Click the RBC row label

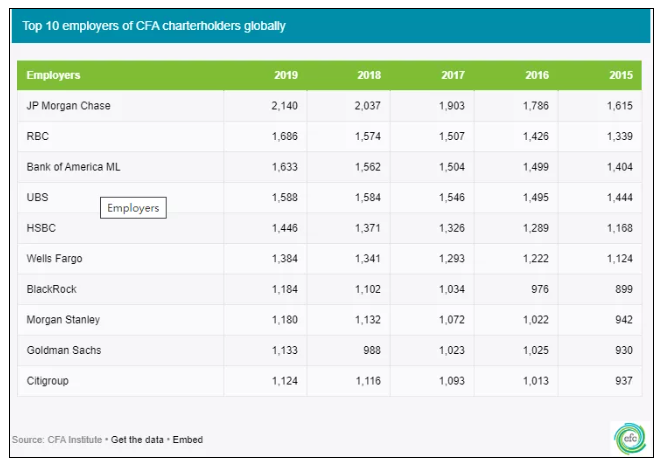38,136
